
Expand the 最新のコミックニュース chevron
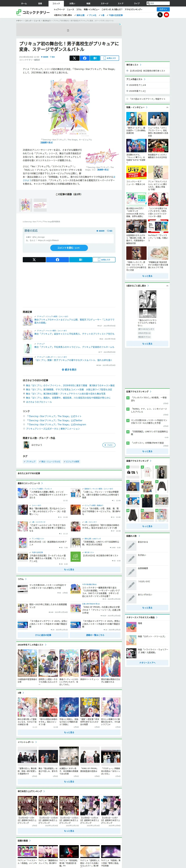[x=42, y=483]
